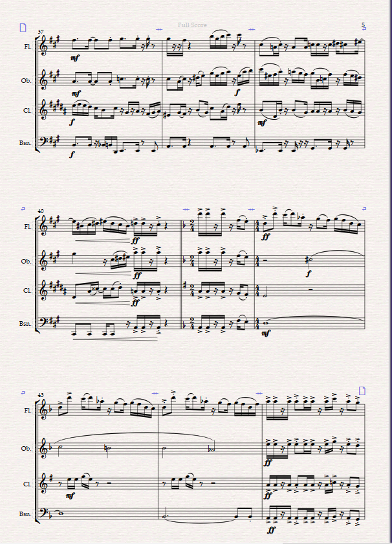This screenshot has height=544, width=392.
Task: Click the Bsn. instrument name in the last system
Action: click(x=25, y=514)
